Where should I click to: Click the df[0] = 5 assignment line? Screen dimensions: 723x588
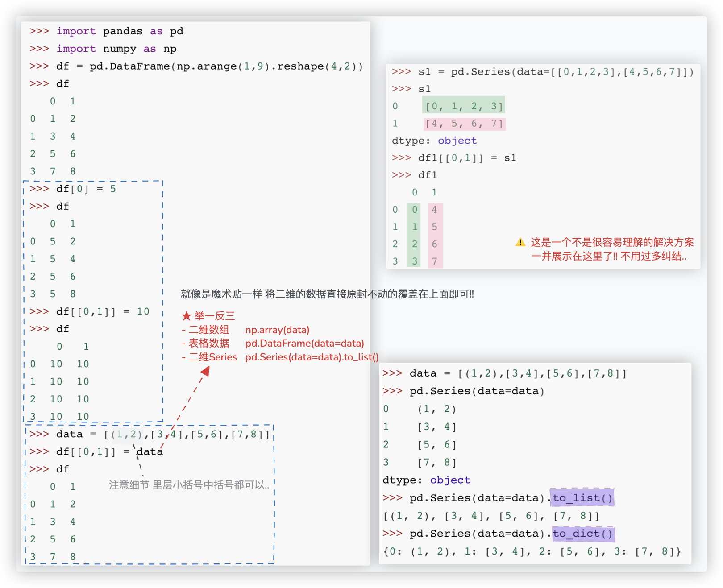(86, 189)
